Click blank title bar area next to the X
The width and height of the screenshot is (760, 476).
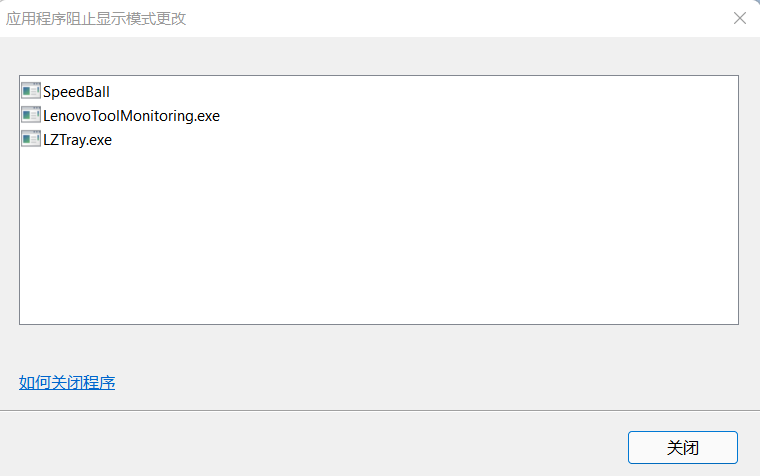tap(456, 18)
